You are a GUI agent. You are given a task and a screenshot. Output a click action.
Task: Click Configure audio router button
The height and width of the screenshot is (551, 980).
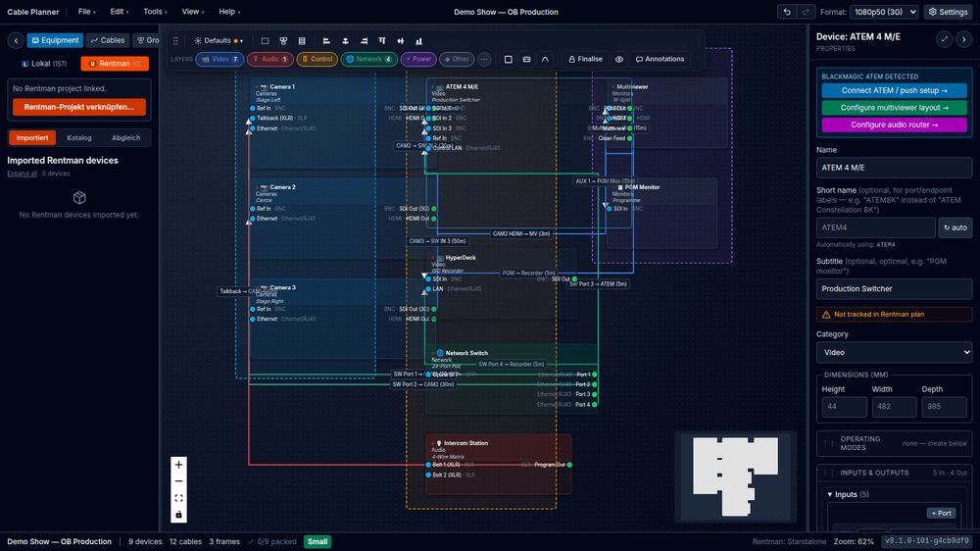point(895,125)
